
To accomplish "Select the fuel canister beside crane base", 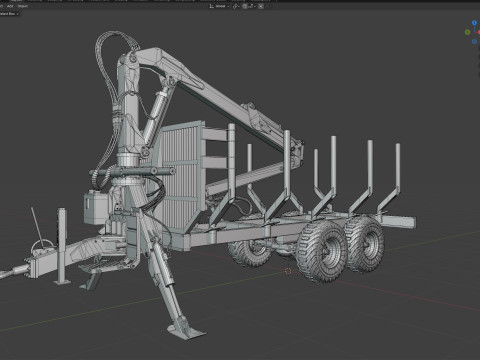I will [x=95, y=207].
